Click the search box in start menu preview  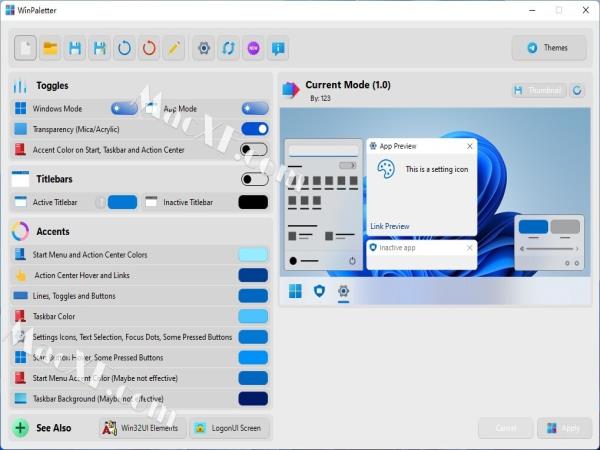point(323,150)
